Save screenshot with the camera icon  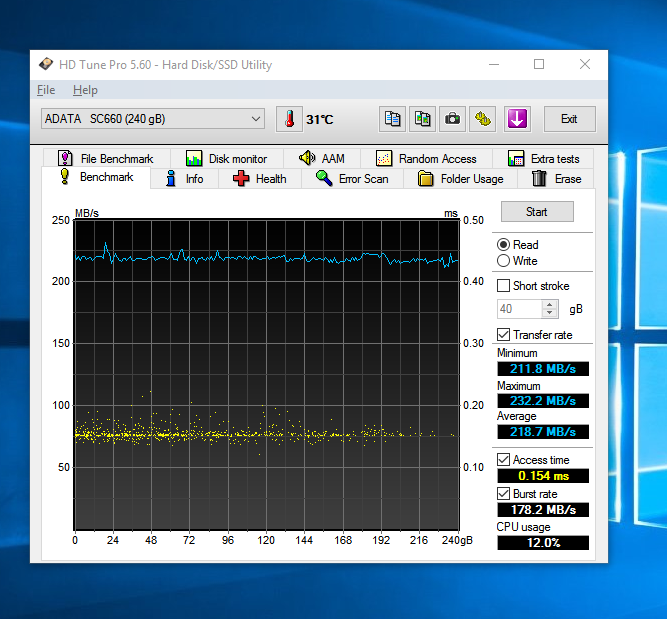click(453, 119)
